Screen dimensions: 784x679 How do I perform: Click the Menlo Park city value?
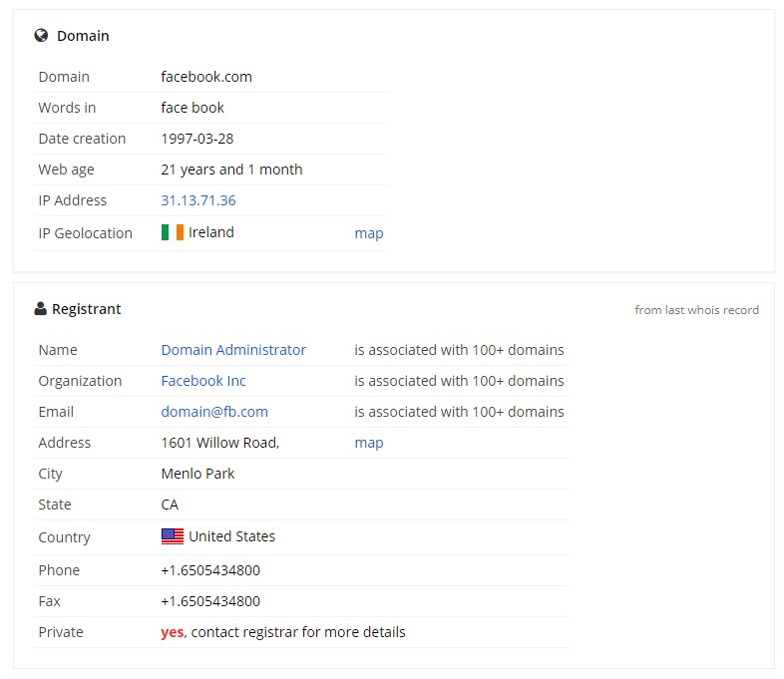point(197,474)
